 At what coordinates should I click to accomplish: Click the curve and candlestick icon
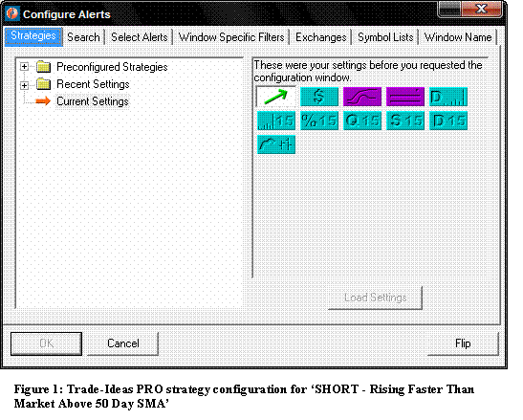[x=276, y=144]
